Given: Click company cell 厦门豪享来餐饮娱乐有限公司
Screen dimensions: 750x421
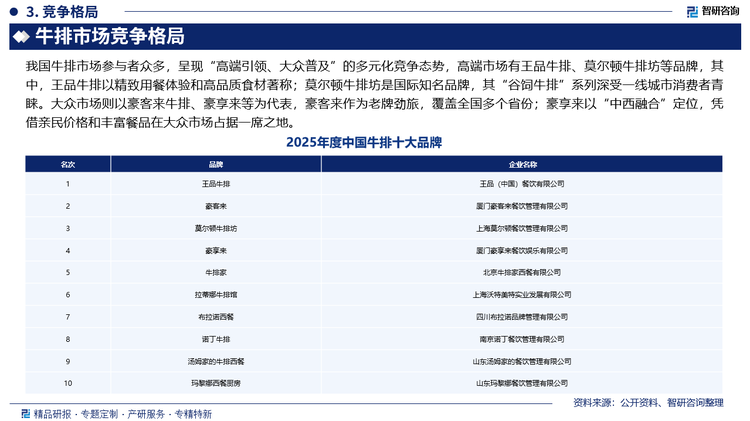Looking at the screenshot, I should click(x=522, y=250).
